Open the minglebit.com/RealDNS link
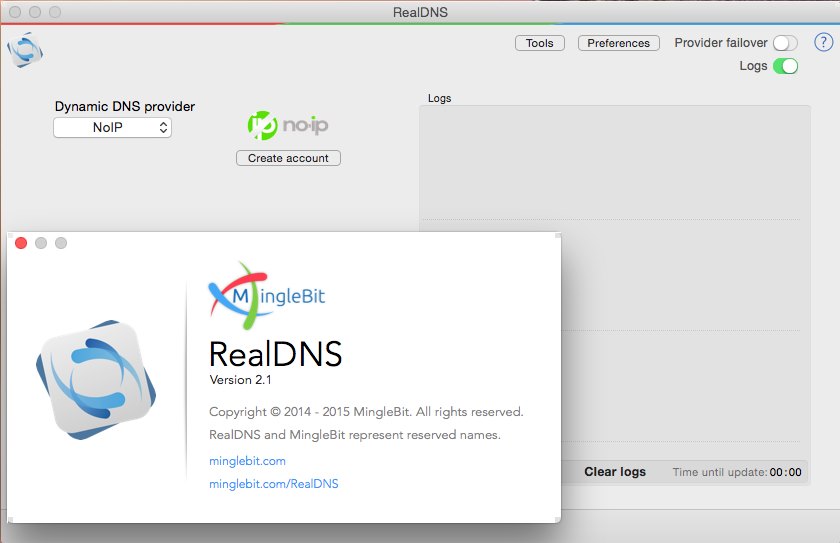 274,484
